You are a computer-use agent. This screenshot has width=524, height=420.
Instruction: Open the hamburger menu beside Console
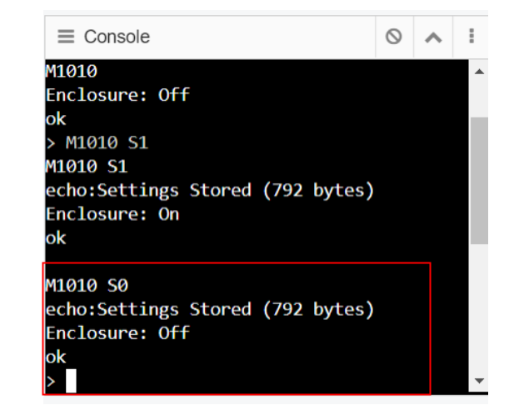(66, 37)
